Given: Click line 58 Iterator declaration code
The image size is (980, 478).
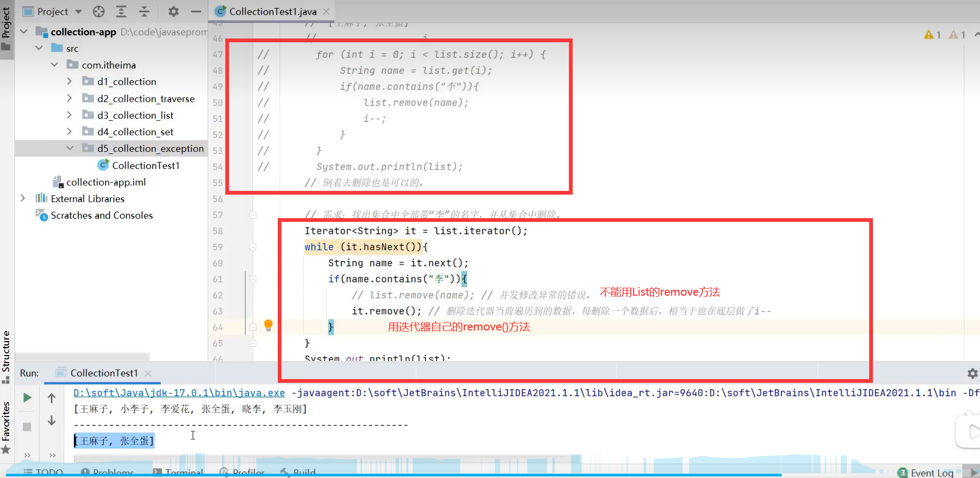Looking at the screenshot, I should point(416,230).
